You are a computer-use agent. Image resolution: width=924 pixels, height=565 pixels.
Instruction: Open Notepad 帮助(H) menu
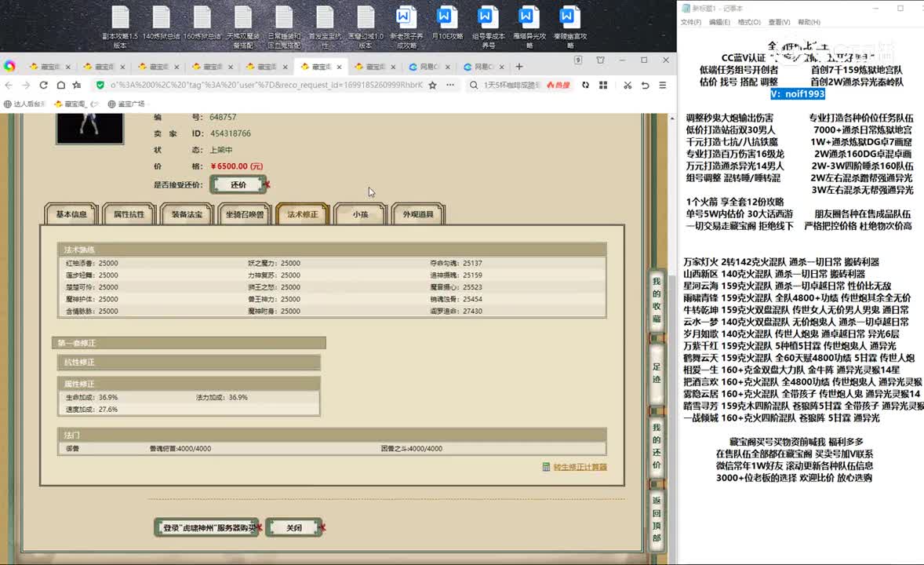coord(809,23)
